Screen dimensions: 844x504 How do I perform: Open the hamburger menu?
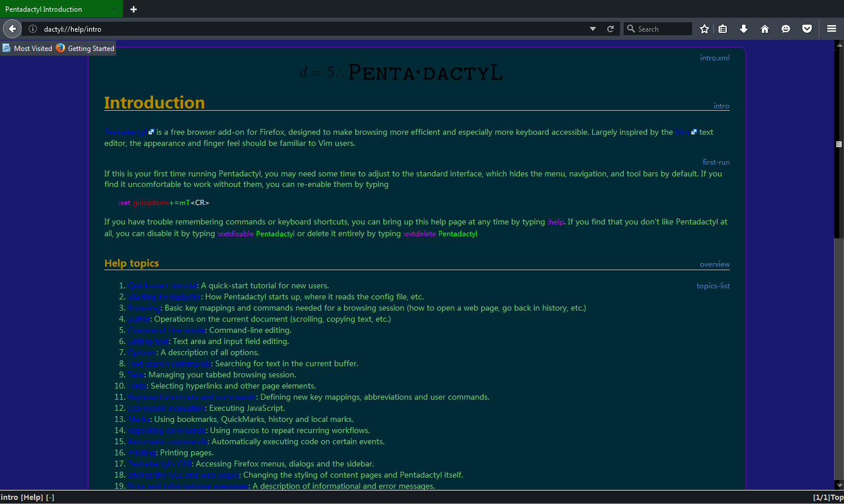[x=832, y=29]
